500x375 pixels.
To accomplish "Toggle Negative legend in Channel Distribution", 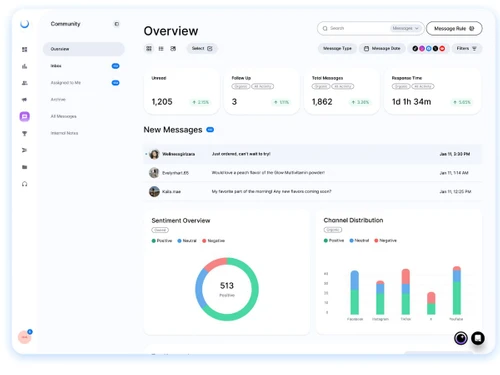I will (385, 240).
